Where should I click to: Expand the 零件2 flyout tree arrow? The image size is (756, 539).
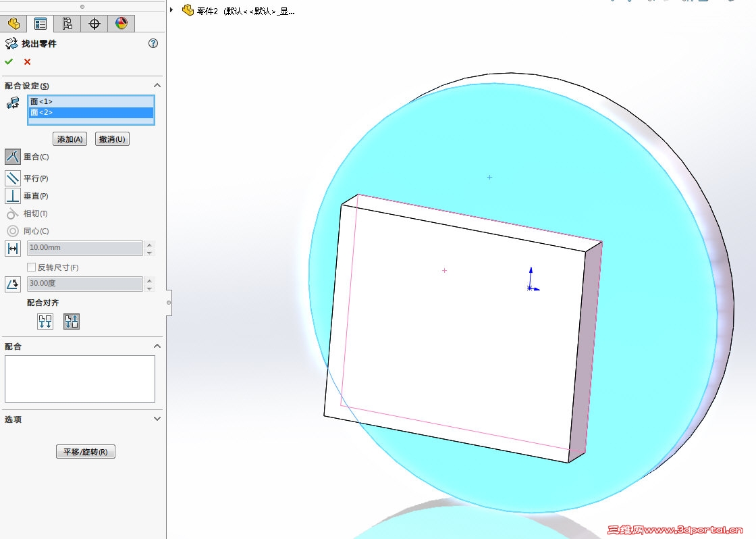171,9
